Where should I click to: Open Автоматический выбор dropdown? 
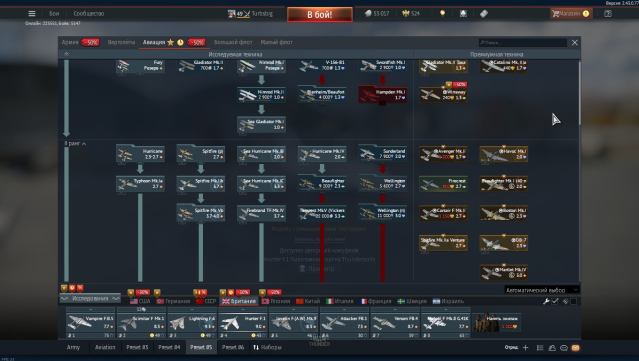[x=542, y=290]
